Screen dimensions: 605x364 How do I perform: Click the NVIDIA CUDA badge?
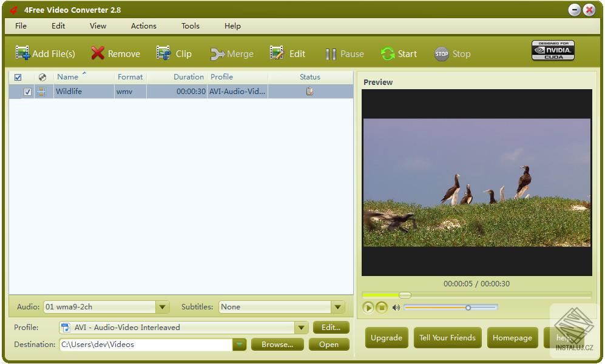point(552,50)
